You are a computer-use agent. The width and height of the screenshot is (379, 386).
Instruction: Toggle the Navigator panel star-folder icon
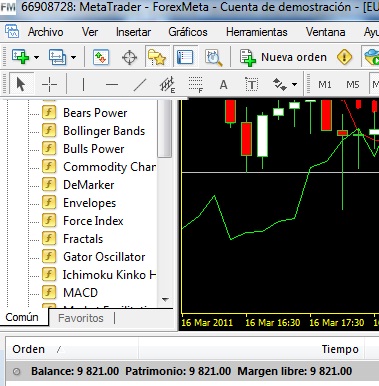click(x=157, y=57)
